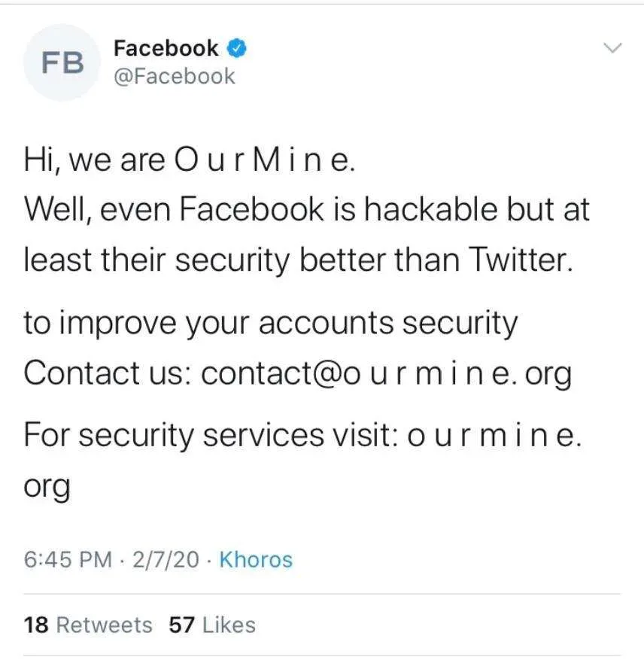644x660 pixels.
Task: Click the @Facebook handle
Action: click(x=174, y=76)
